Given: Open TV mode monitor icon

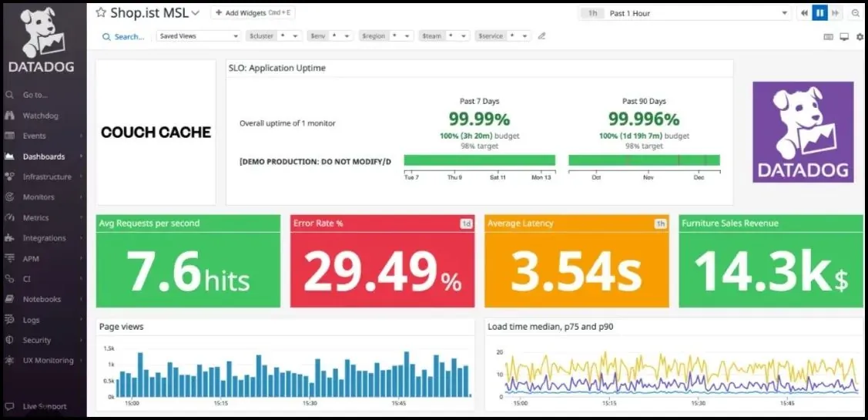Looking at the screenshot, I should click(844, 36).
